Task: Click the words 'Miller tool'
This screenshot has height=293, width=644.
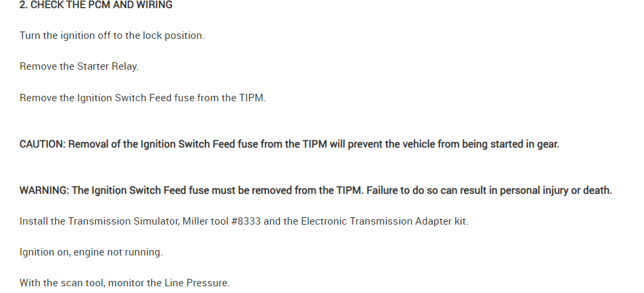Action: (x=205, y=221)
